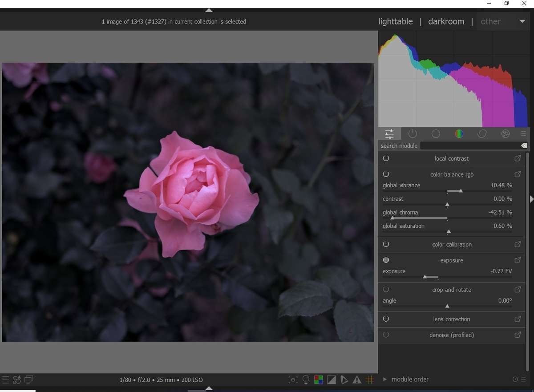Open module order presets menu

pos(523,380)
